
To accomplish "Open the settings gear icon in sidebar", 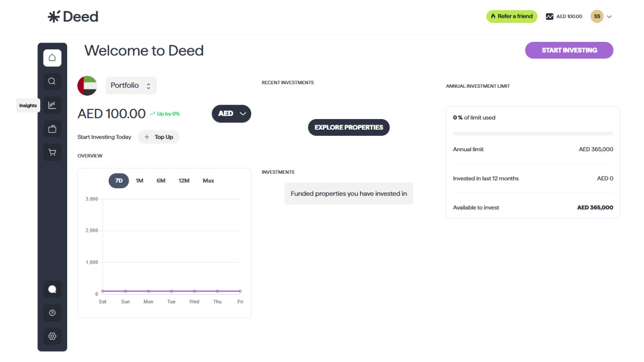I will tap(52, 336).
